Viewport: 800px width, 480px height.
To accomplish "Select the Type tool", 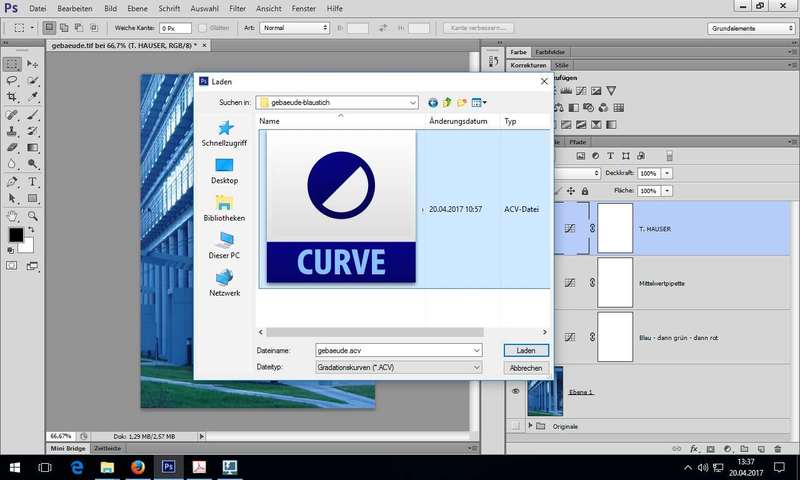I will pos(33,182).
